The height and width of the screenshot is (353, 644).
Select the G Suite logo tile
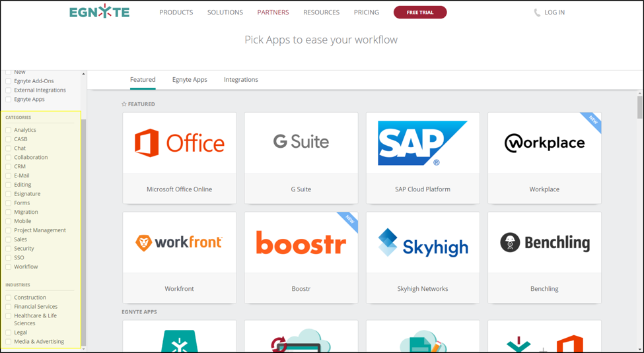[x=301, y=143]
